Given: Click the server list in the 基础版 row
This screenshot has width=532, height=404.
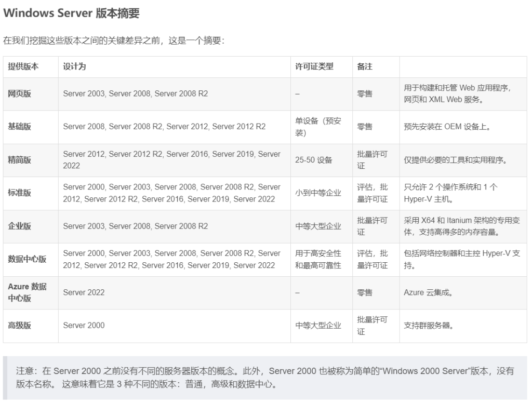Looking at the screenshot, I should click(164, 127).
